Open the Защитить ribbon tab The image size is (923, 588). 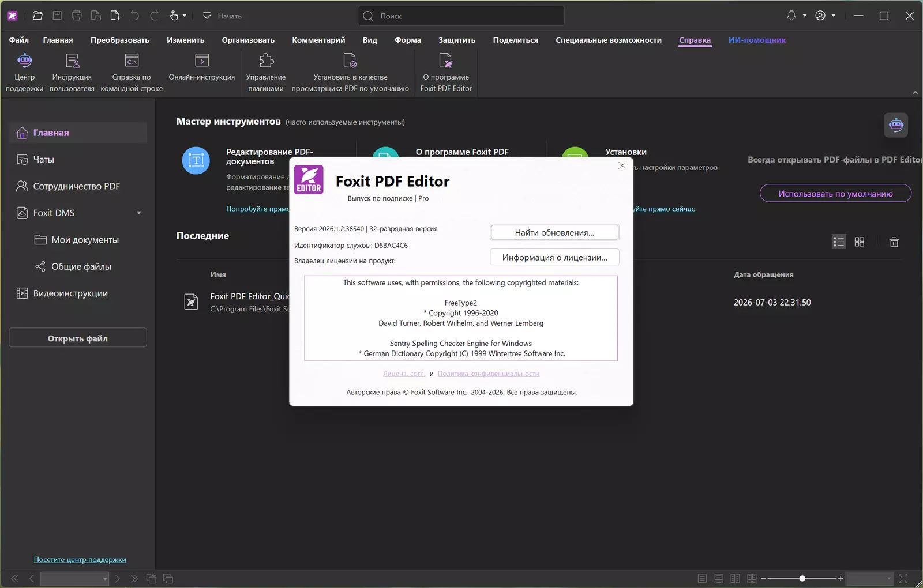(457, 40)
